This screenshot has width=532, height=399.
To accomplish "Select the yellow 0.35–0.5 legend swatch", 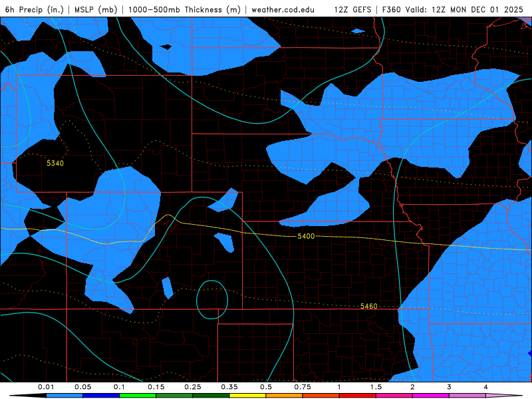I will (x=247, y=396).
